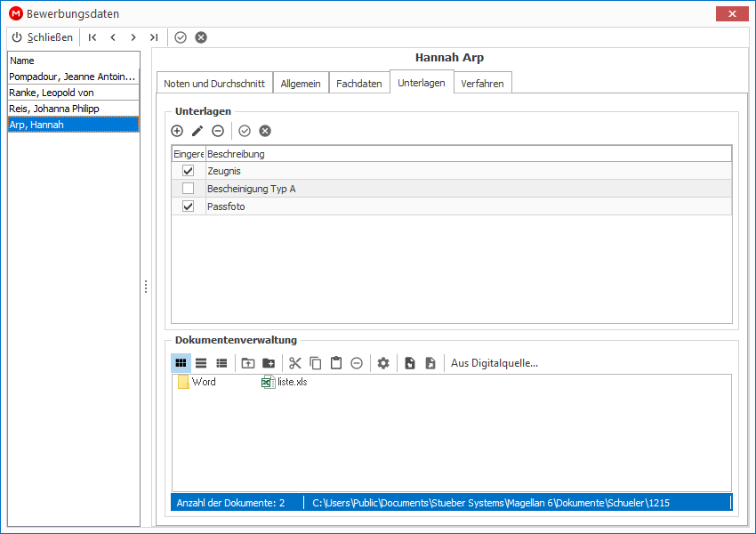Image resolution: width=756 pixels, height=534 pixels.
Task: Go to previous record arrow
Action: pyautogui.click(x=113, y=37)
